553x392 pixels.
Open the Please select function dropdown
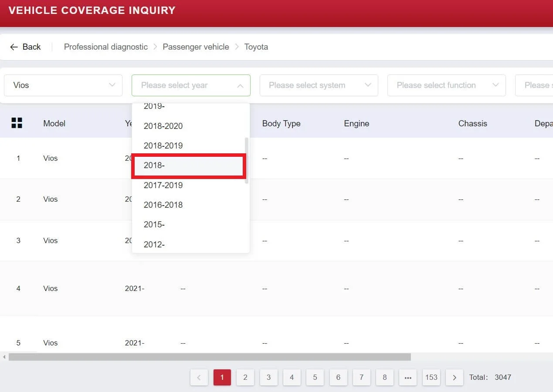click(446, 85)
